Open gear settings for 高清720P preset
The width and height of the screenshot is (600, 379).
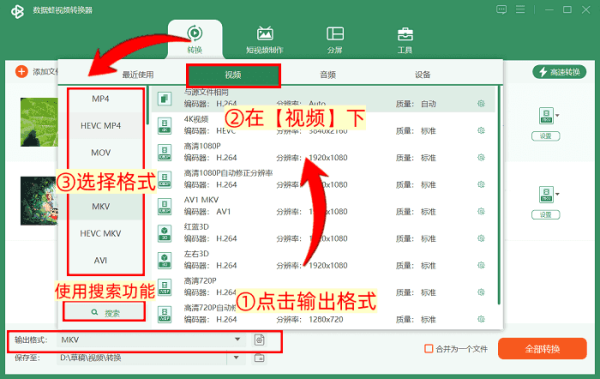481,292
